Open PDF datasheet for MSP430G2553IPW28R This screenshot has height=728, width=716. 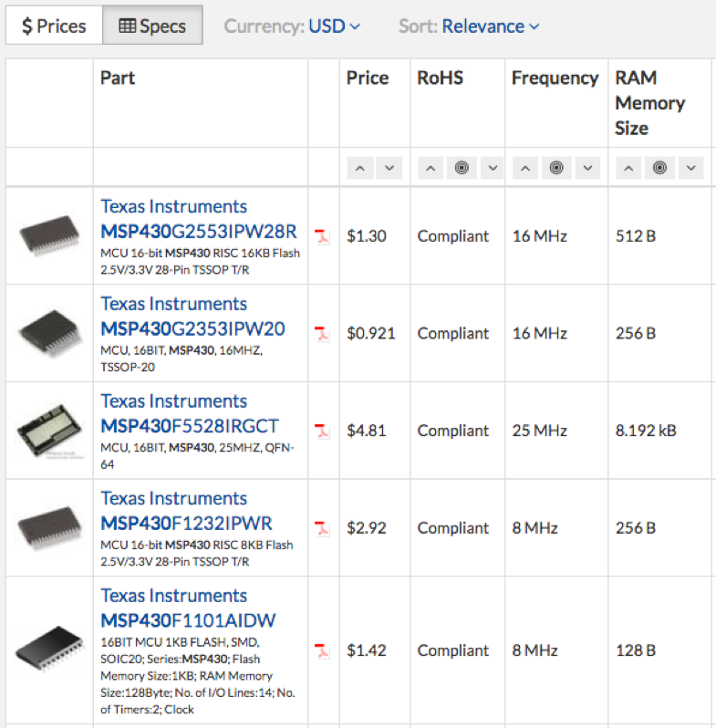point(321,236)
